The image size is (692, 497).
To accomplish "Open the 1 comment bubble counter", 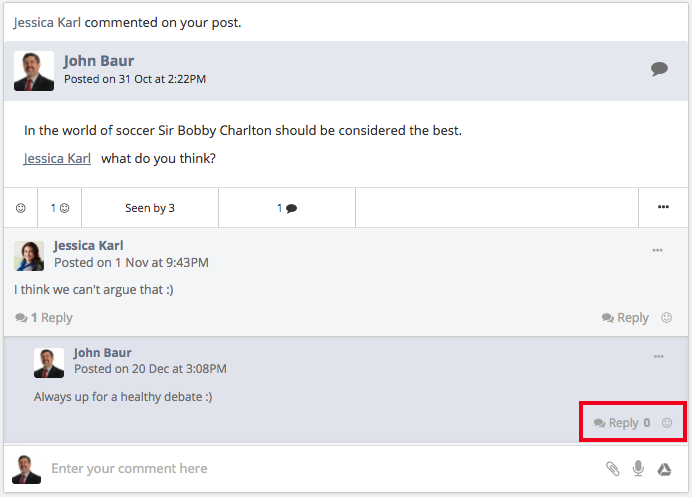I will pos(287,208).
